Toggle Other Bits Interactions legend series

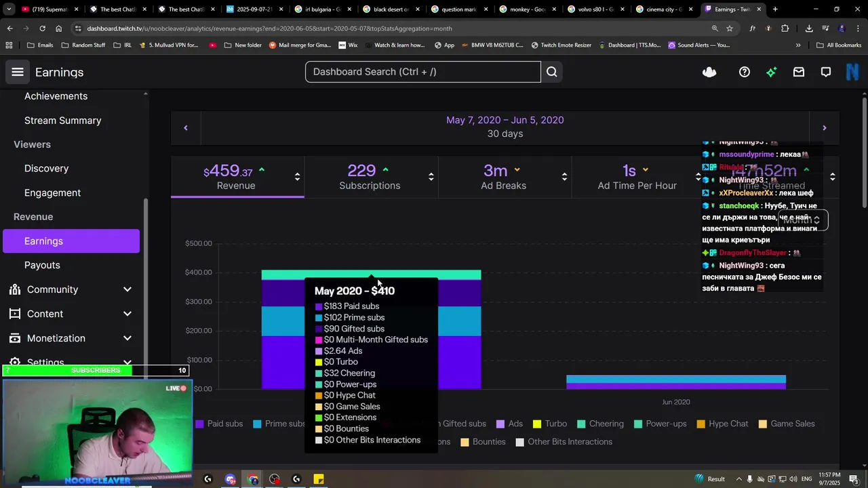coord(564,442)
